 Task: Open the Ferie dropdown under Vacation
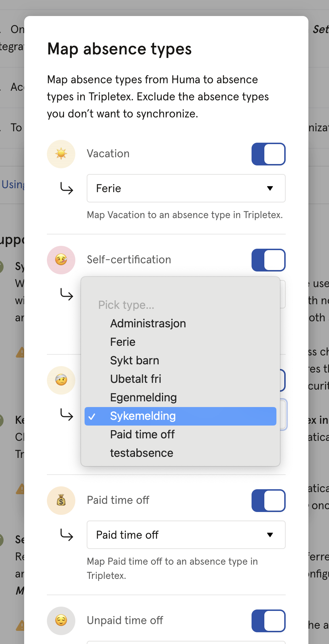click(186, 189)
